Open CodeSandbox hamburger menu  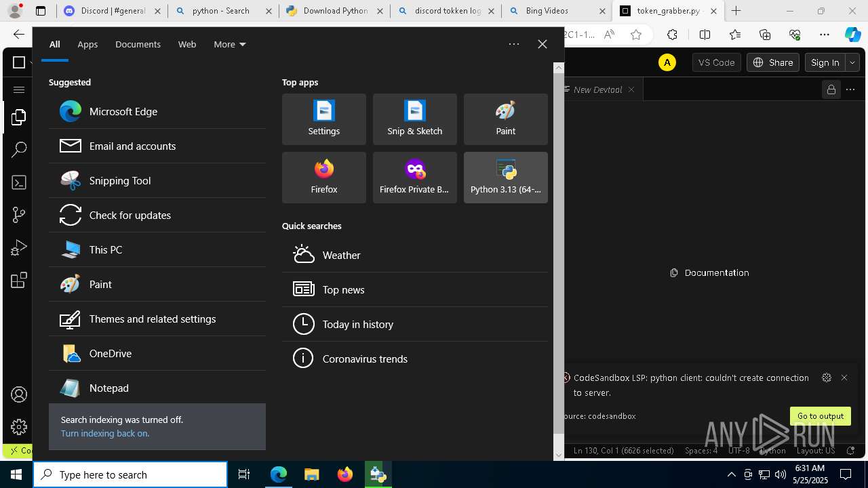pos(18,89)
